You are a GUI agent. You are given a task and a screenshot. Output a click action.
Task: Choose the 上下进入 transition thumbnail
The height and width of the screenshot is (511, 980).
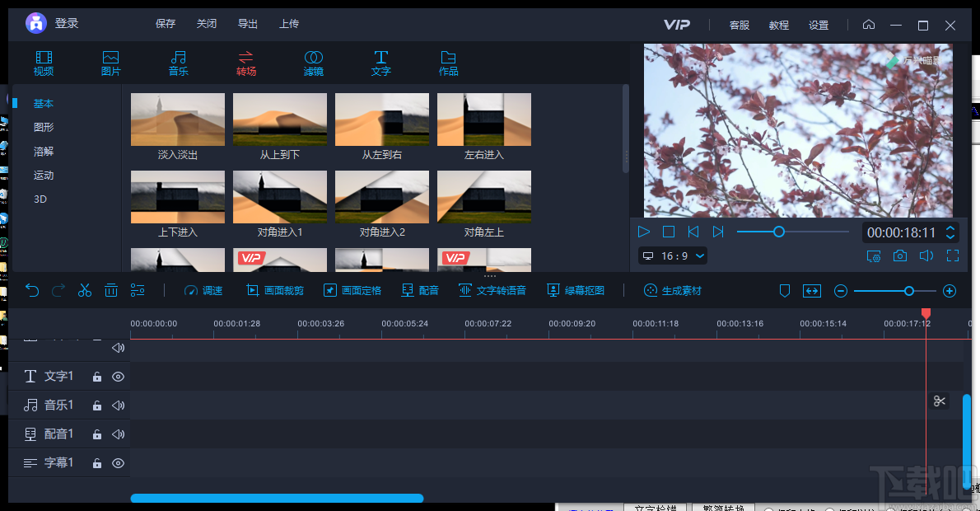pyautogui.click(x=178, y=197)
